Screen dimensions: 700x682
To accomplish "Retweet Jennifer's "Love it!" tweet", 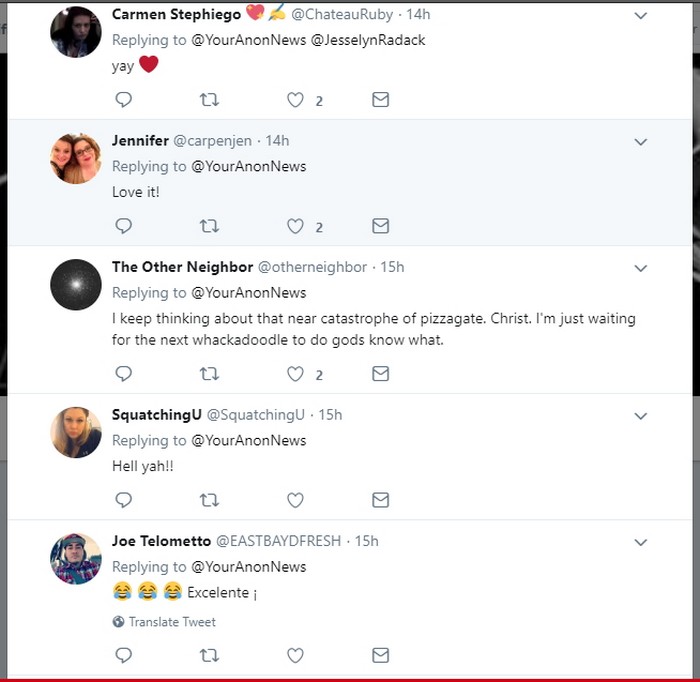I will [209, 226].
